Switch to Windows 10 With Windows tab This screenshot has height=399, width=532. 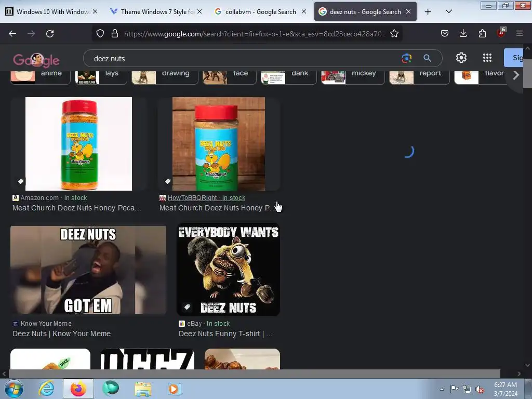[x=52, y=11]
